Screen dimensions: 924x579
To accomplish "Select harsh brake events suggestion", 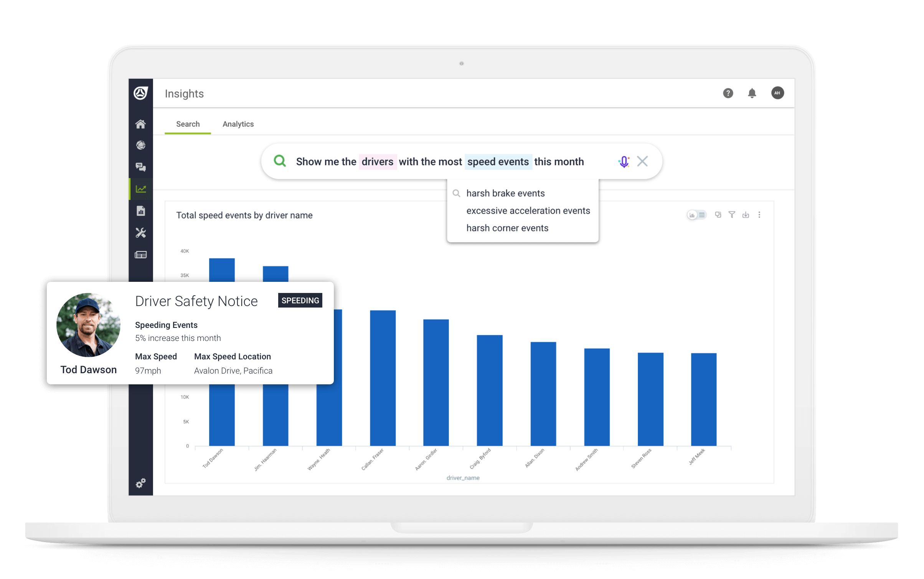I will click(x=505, y=193).
